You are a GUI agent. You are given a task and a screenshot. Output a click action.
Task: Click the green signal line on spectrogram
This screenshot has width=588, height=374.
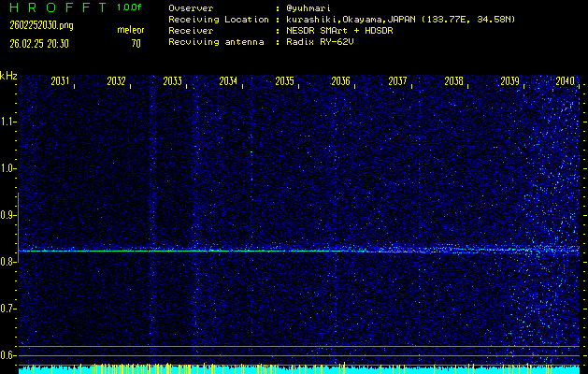point(187,251)
